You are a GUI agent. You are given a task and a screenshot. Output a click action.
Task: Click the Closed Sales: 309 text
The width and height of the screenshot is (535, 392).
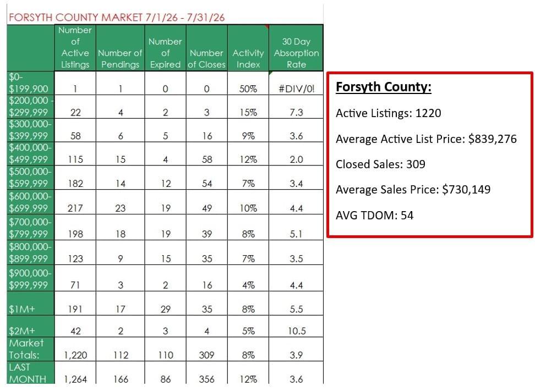[x=380, y=164]
